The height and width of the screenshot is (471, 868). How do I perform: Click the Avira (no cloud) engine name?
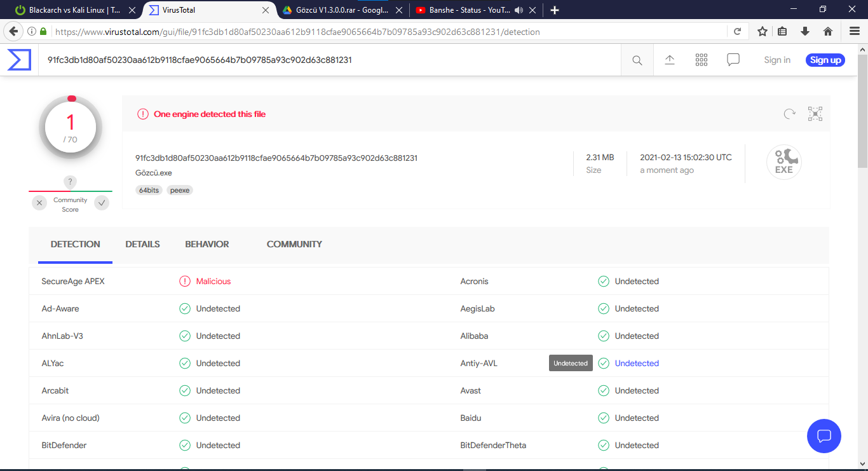(71, 418)
